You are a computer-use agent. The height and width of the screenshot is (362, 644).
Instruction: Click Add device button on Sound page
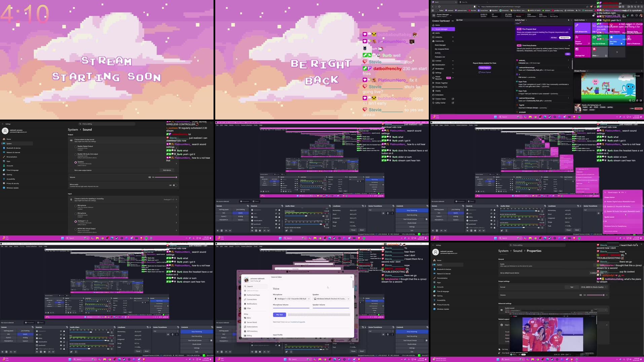click(x=167, y=170)
